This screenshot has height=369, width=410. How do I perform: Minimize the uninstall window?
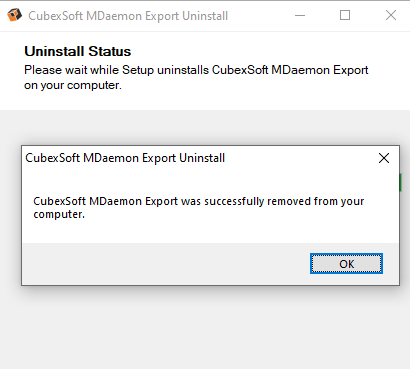coord(300,15)
